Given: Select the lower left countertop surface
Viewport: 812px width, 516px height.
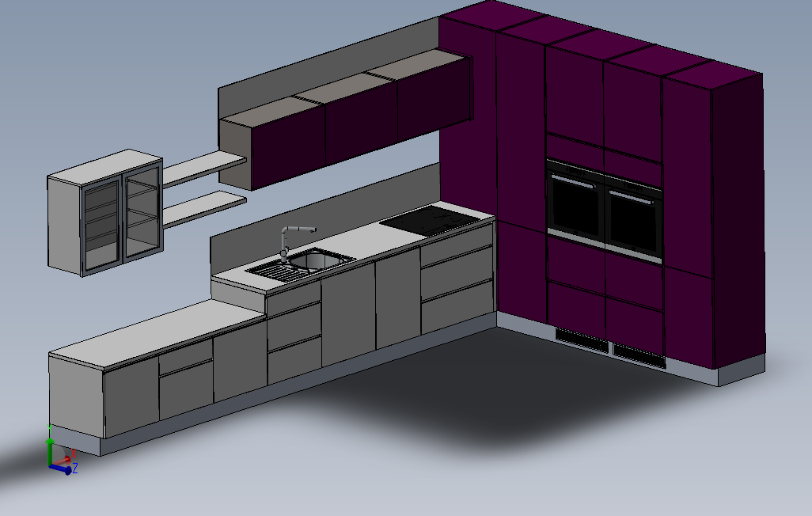Looking at the screenshot, I should [157, 334].
